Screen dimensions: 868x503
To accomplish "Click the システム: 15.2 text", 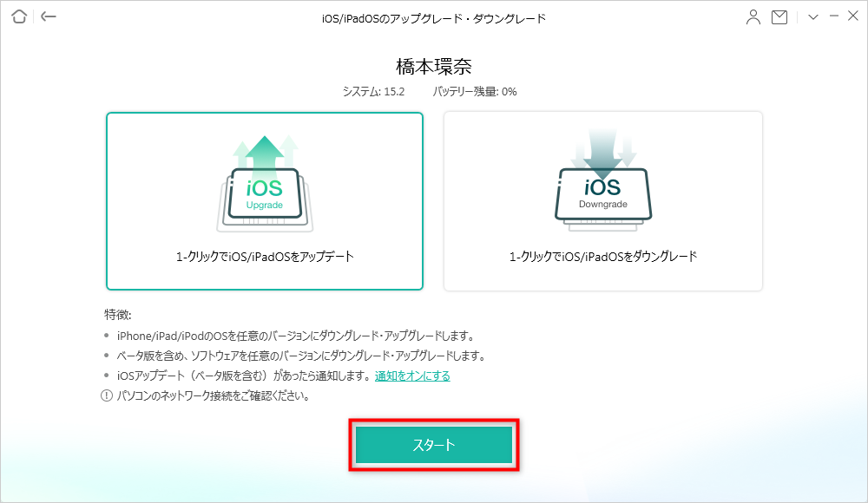I will click(373, 91).
